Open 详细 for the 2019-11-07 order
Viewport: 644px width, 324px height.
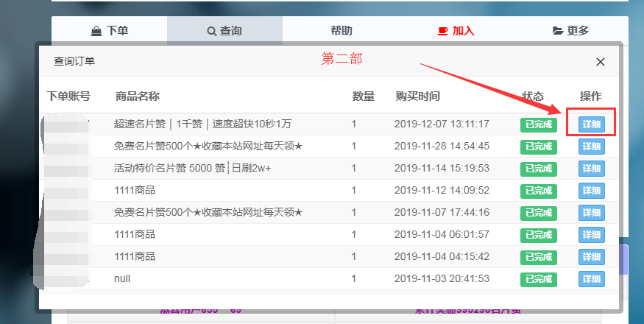592,213
